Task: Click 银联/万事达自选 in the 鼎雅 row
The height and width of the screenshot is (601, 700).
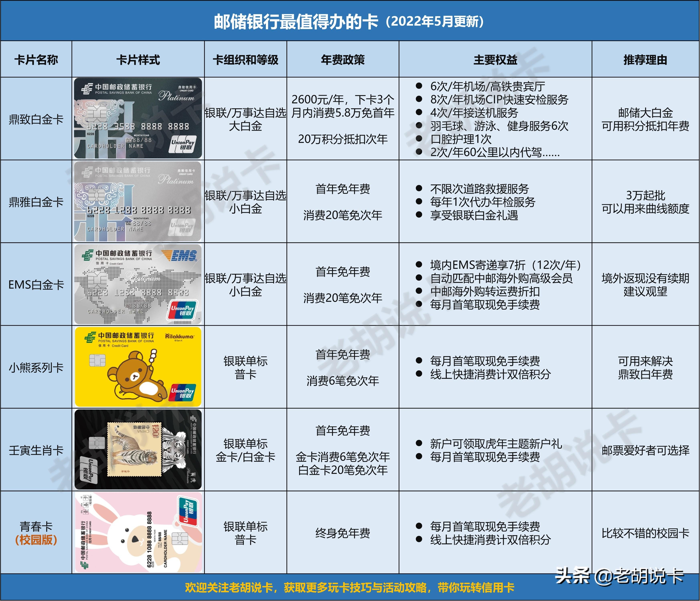Action: pyautogui.click(x=246, y=195)
